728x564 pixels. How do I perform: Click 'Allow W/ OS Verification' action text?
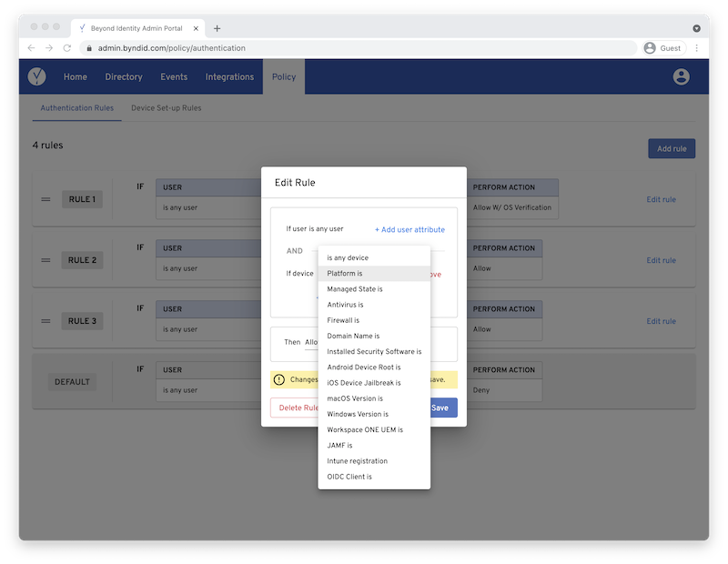pos(512,207)
